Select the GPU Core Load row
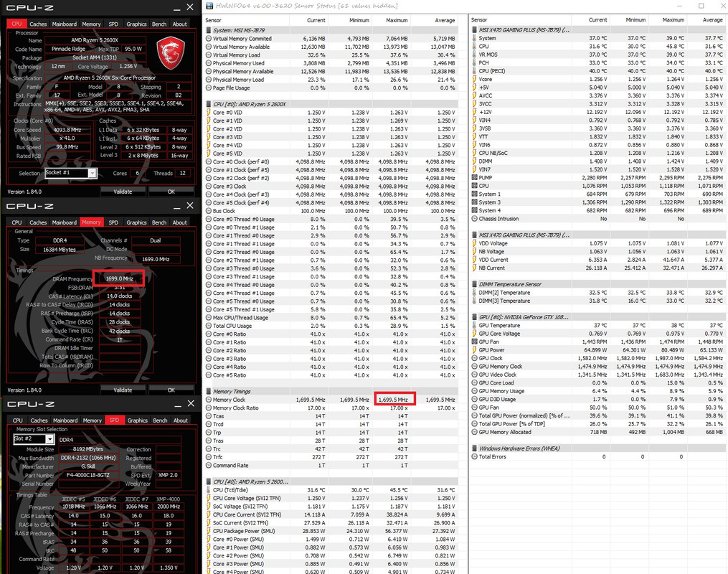 click(x=598, y=382)
